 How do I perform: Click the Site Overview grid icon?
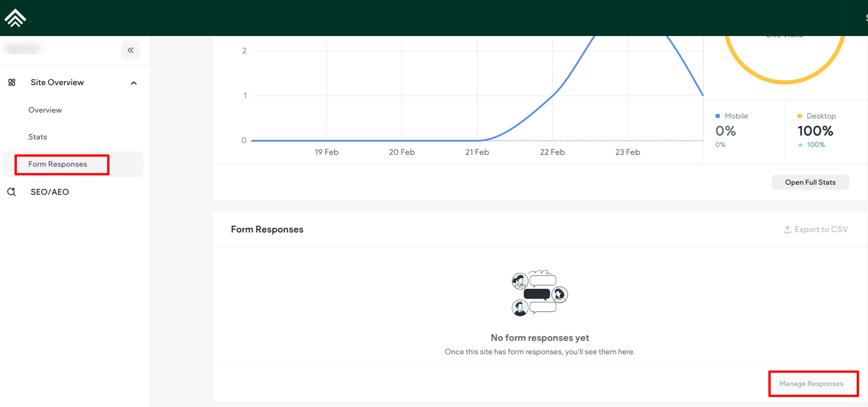tap(12, 82)
